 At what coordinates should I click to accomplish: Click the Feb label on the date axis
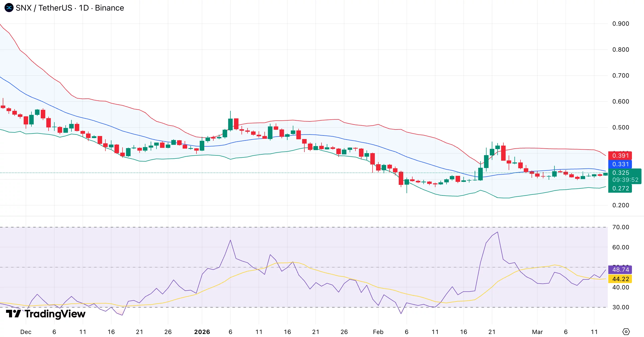pyautogui.click(x=378, y=332)
